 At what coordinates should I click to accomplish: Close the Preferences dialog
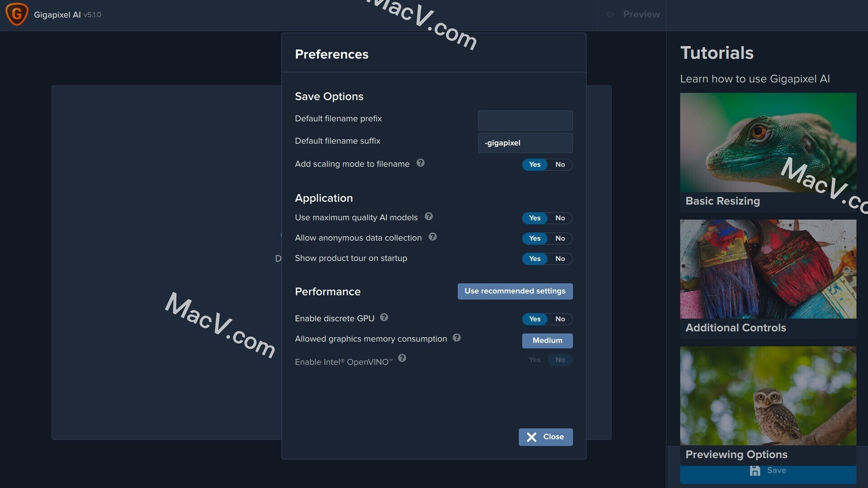545,437
